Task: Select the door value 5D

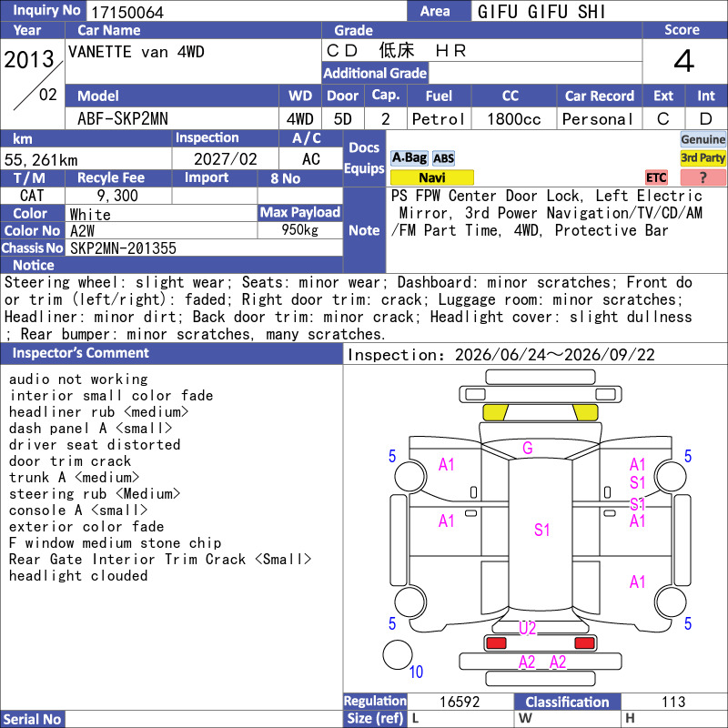Action: [x=343, y=119]
